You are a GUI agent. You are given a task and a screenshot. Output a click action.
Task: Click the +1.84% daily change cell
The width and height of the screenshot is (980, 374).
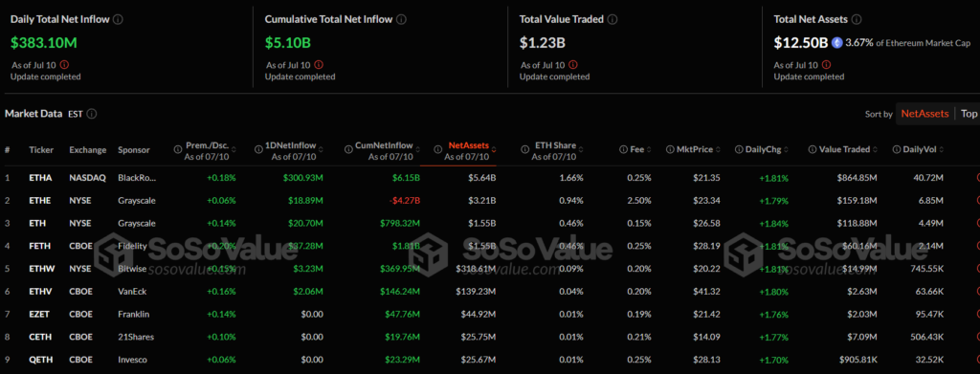click(x=773, y=224)
